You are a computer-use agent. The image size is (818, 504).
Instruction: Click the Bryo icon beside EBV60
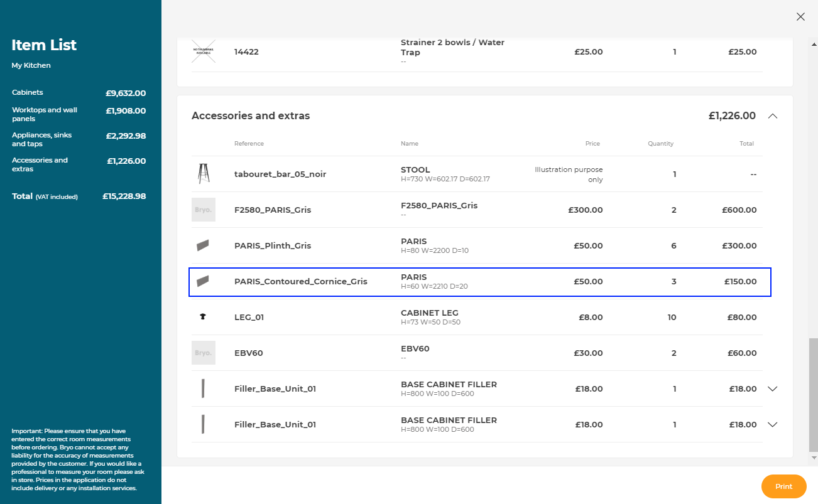[203, 353]
